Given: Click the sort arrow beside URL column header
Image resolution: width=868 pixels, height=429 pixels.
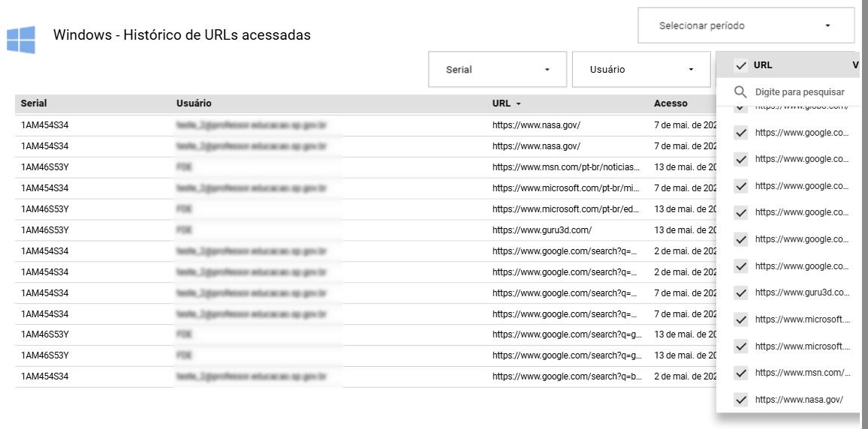Looking at the screenshot, I should click(518, 103).
